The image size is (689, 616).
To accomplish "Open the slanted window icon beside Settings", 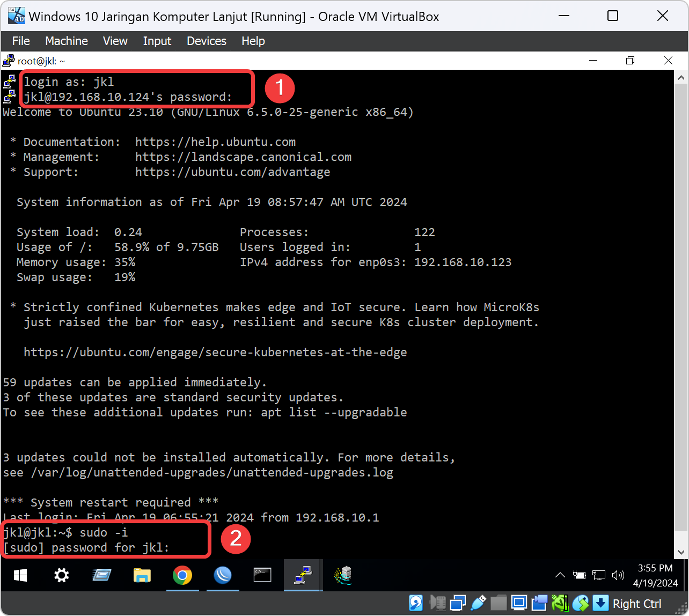I will click(x=102, y=576).
